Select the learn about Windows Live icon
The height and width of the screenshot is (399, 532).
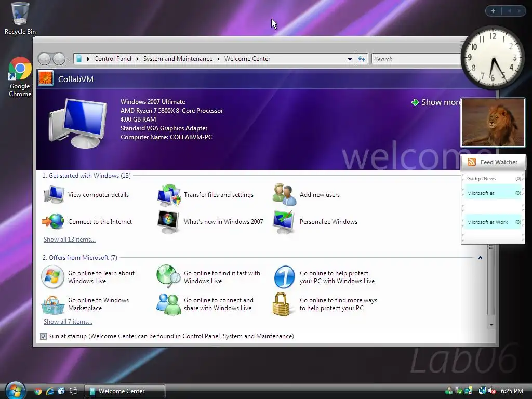point(52,277)
